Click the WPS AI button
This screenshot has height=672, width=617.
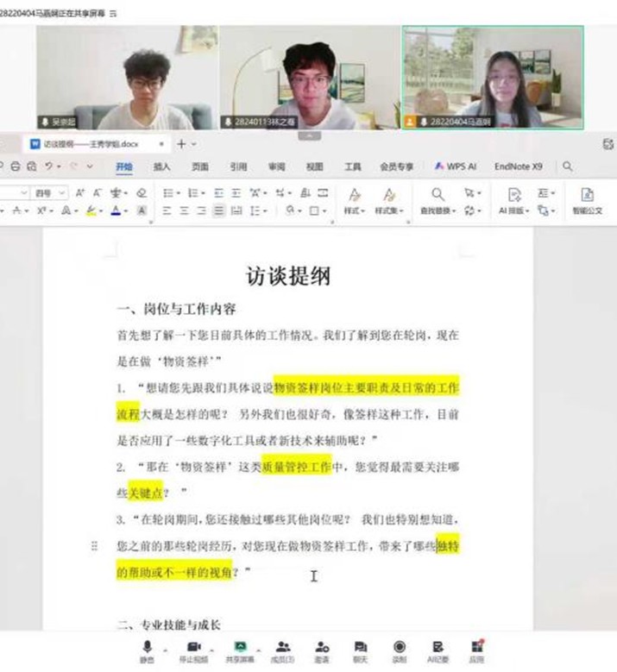[x=455, y=166]
